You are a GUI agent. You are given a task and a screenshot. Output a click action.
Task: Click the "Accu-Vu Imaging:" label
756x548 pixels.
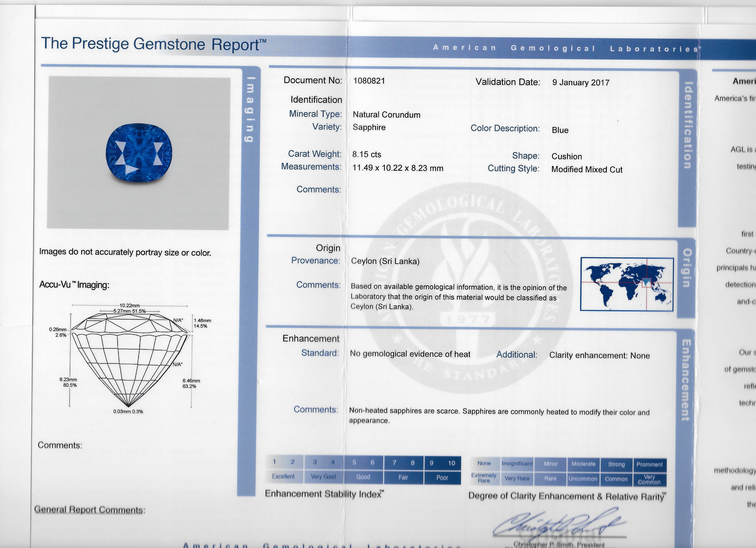[x=74, y=285]
